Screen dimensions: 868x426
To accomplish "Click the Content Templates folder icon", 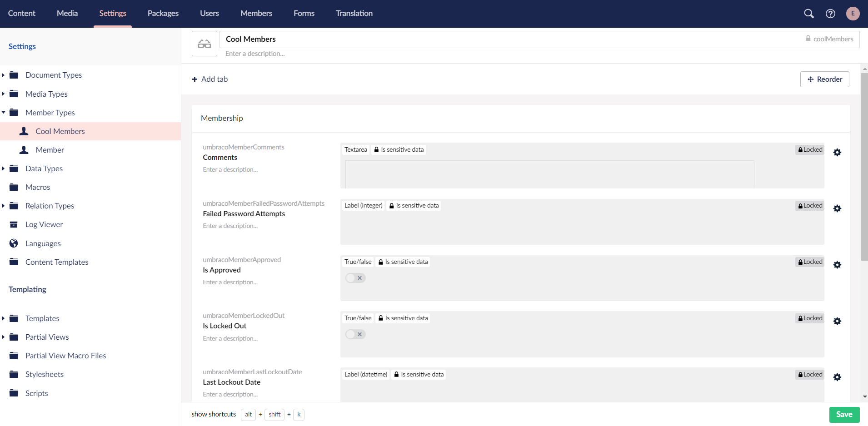I will coord(14,262).
